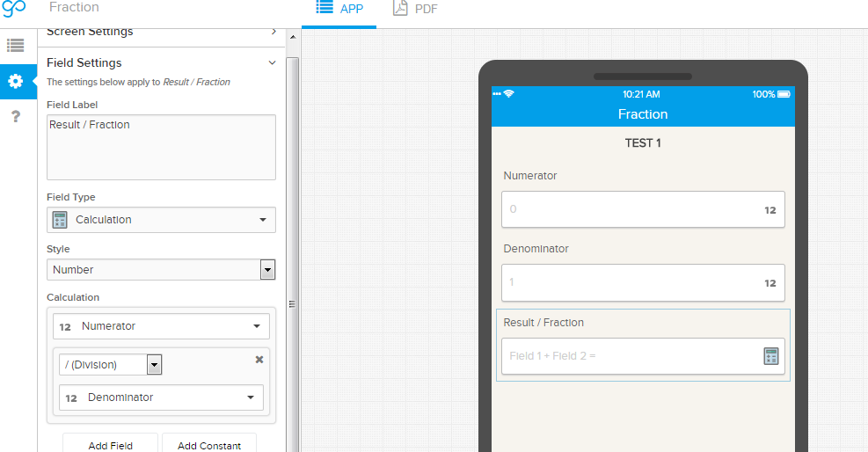Click the GoCanvas logo icon
The image size is (868, 452).
click(15, 9)
